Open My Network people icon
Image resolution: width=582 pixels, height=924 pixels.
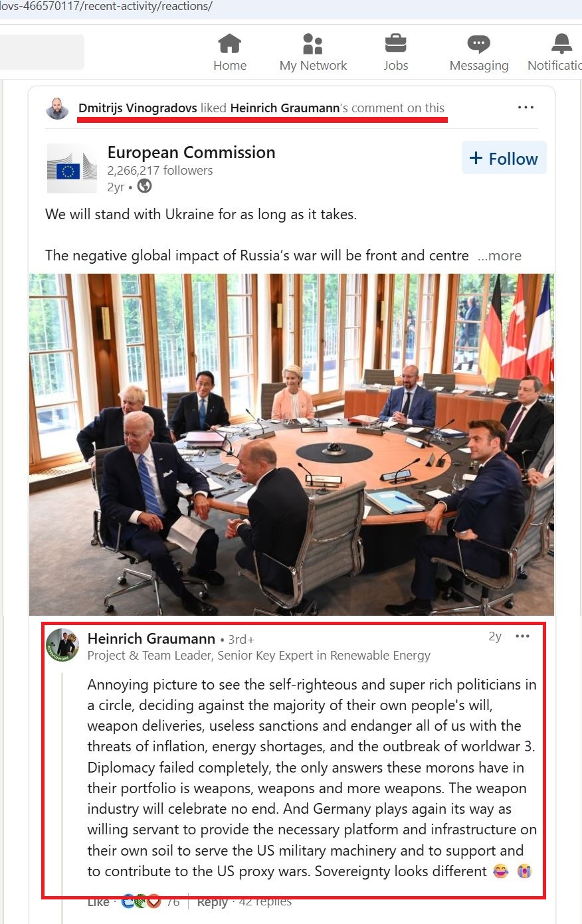[313, 44]
